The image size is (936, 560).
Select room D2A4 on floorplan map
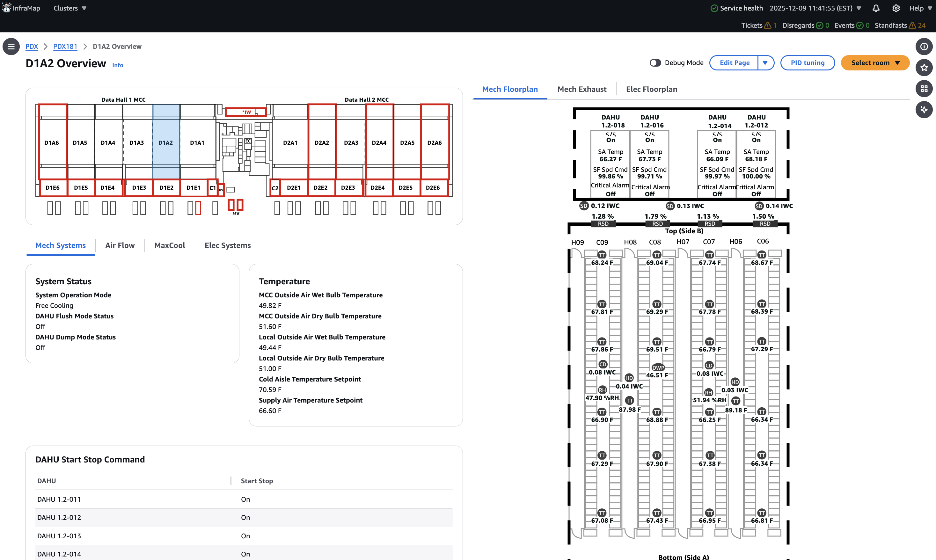[x=379, y=143]
